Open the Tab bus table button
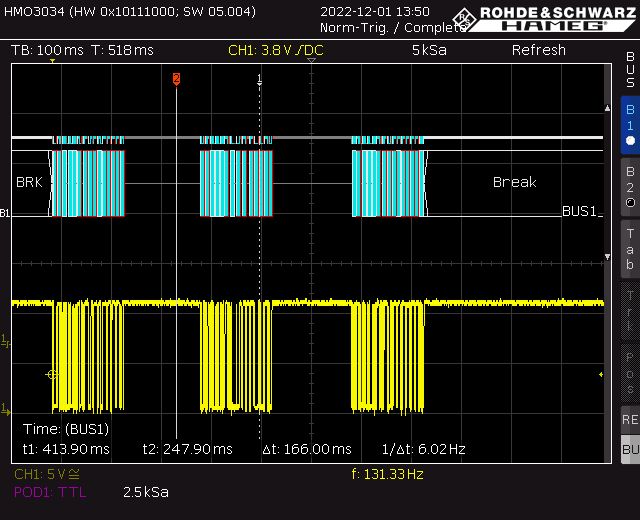 pyautogui.click(x=630, y=249)
